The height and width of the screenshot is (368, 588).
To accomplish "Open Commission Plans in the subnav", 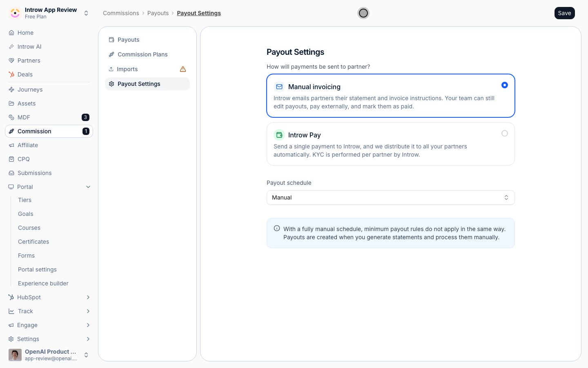I will 147,54.
